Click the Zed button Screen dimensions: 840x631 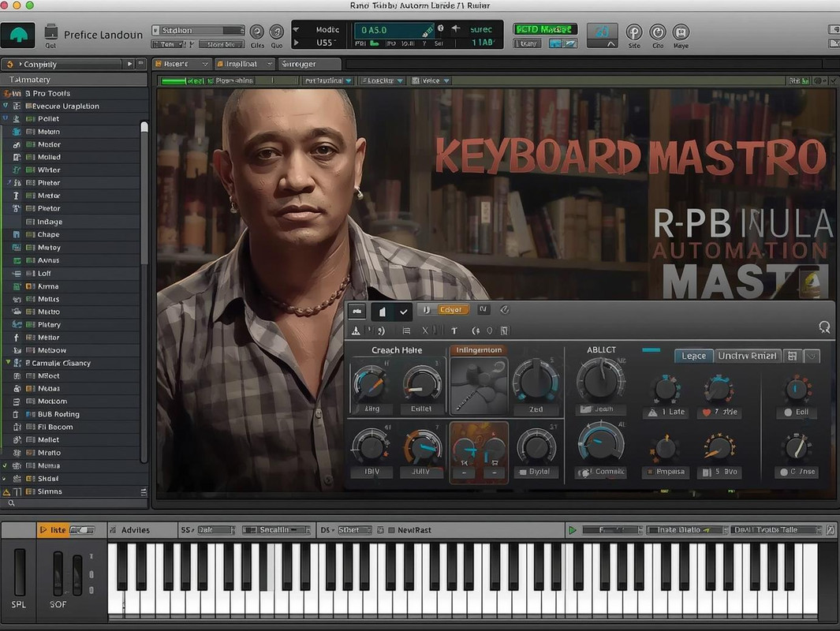tap(536, 409)
